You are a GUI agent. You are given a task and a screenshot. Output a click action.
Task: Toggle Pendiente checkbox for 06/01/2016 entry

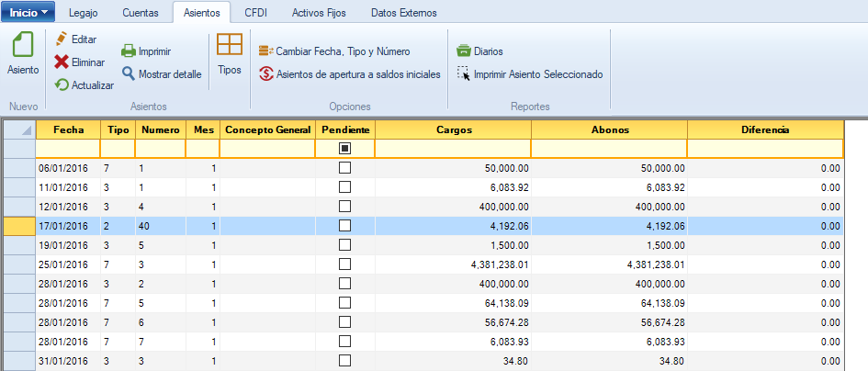click(x=344, y=168)
